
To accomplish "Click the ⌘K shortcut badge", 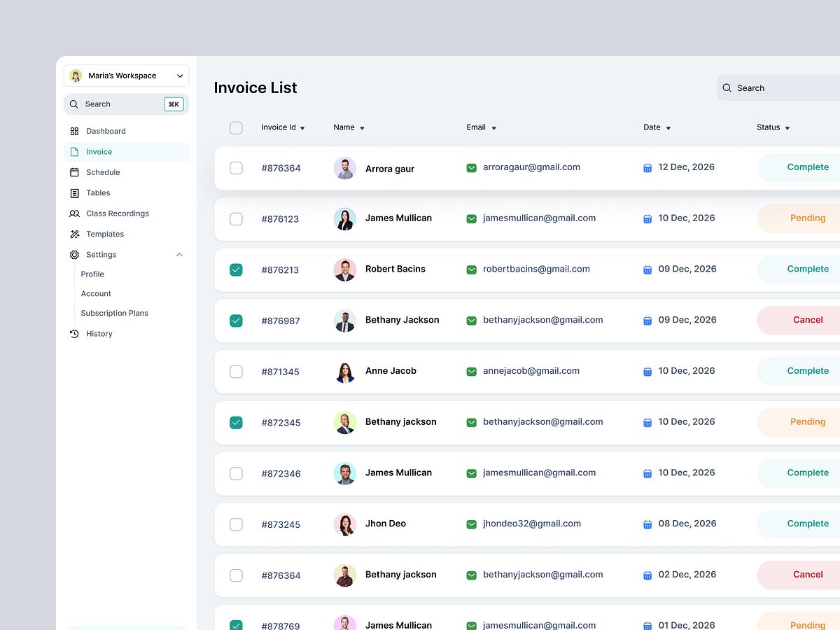I will pos(174,104).
